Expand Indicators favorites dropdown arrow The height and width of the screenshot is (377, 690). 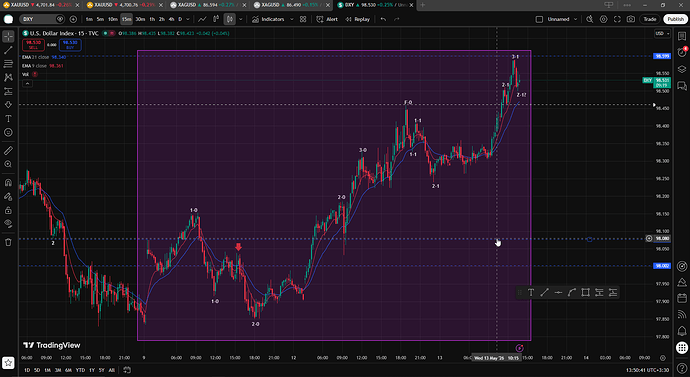291,19
